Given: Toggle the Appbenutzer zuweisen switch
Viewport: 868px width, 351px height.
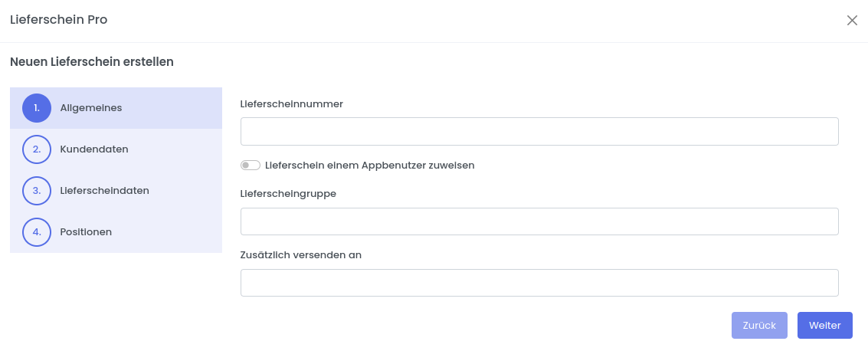Looking at the screenshot, I should [251, 166].
